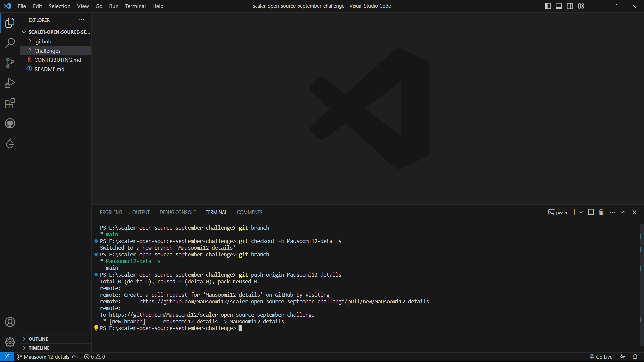
Task: Open the Run and Debug icon
Action: (10, 83)
